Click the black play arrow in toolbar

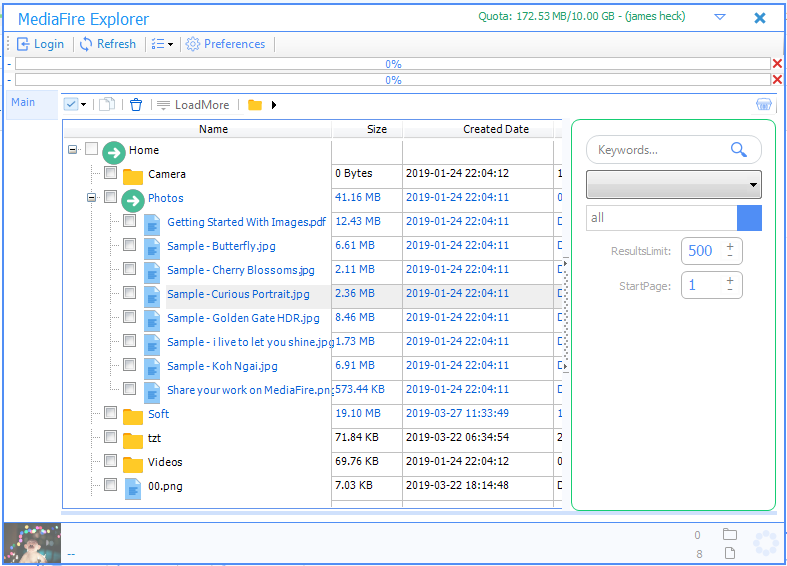(274, 105)
